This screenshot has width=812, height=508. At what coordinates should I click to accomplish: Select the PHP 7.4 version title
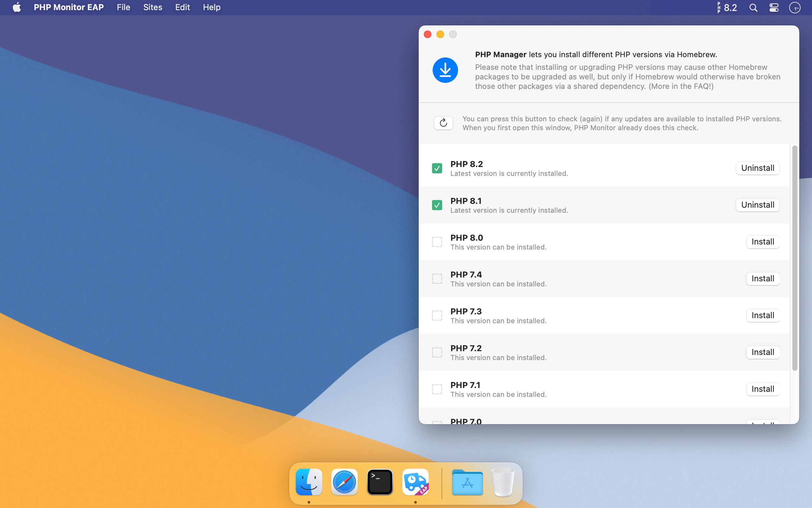point(466,275)
